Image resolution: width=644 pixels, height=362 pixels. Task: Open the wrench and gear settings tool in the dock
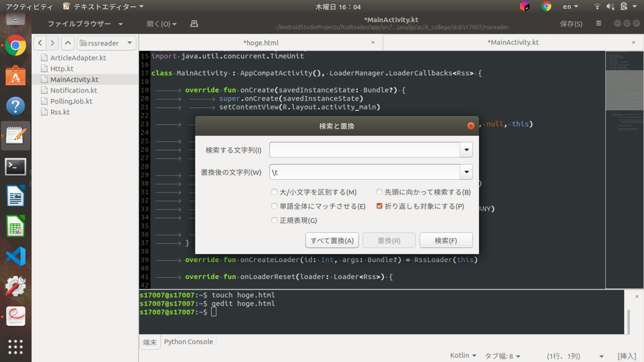[16, 287]
